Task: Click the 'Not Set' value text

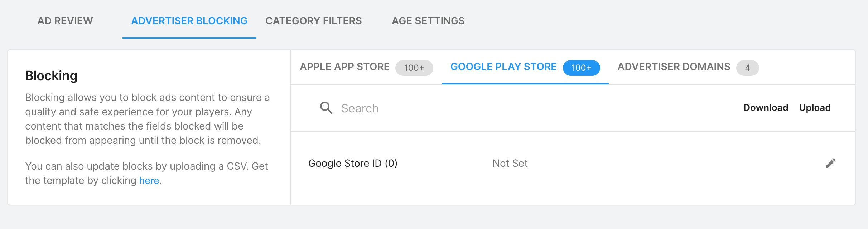Action: (x=510, y=163)
